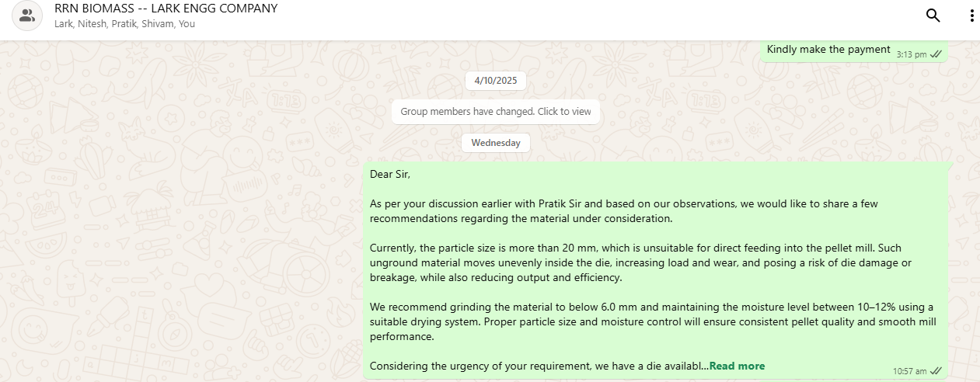Click read receipt ticks on payment message
This screenshot has height=382, width=980.
coord(936,54)
